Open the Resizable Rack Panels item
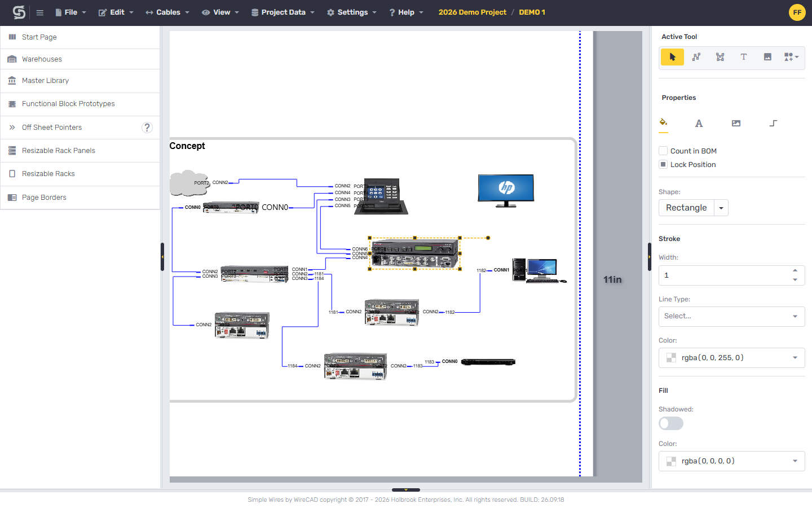This screenshot has width=812, height=508. pyautogui.click(x=80, y=151)
